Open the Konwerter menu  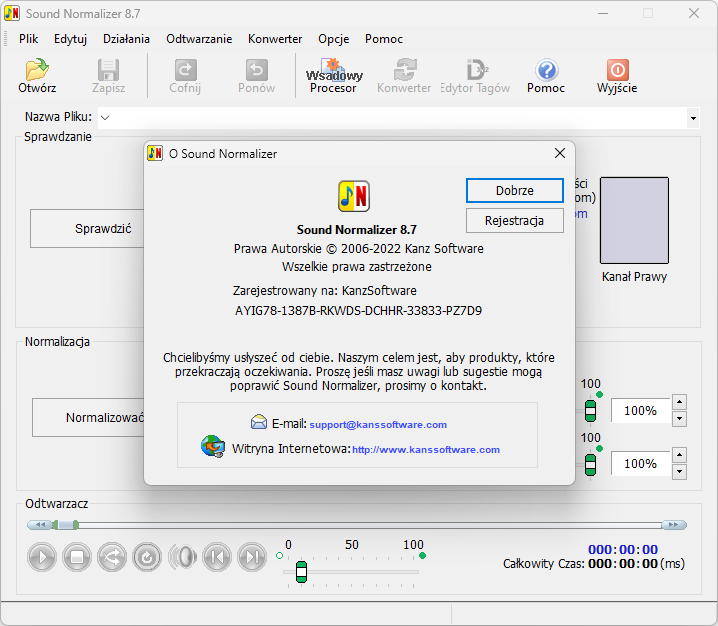(275, 39)
